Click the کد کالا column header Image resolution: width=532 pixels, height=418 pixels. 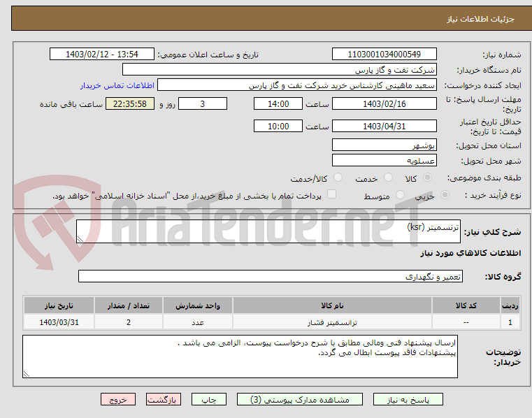[x=466, y=305]
